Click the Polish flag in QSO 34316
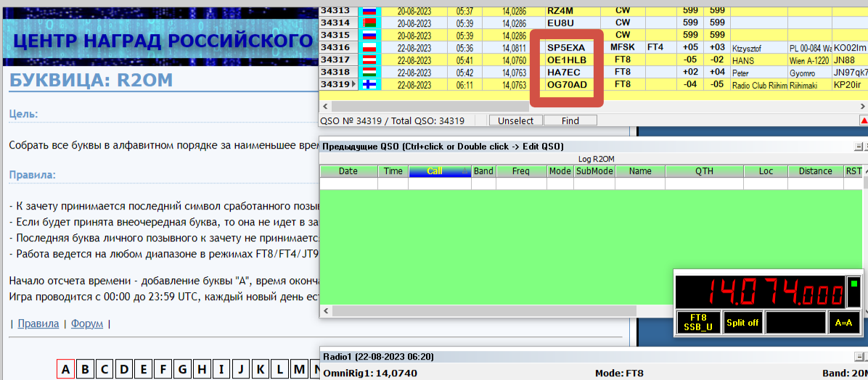The image size is (868, 380). [x=370, y=48]
